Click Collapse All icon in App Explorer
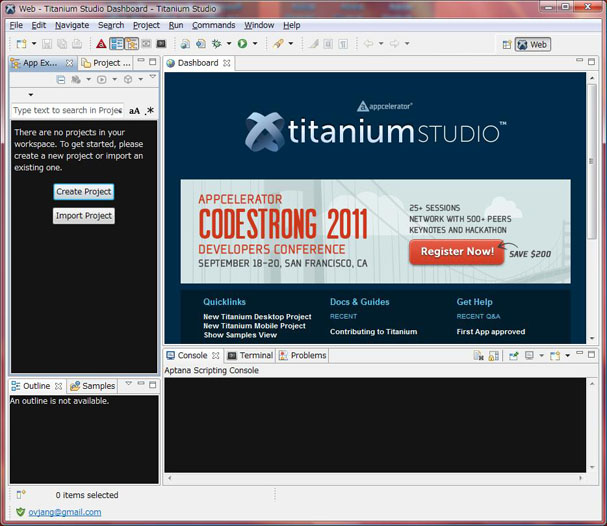The height and width of the screenshot is (526, 607). pos(61,80)
